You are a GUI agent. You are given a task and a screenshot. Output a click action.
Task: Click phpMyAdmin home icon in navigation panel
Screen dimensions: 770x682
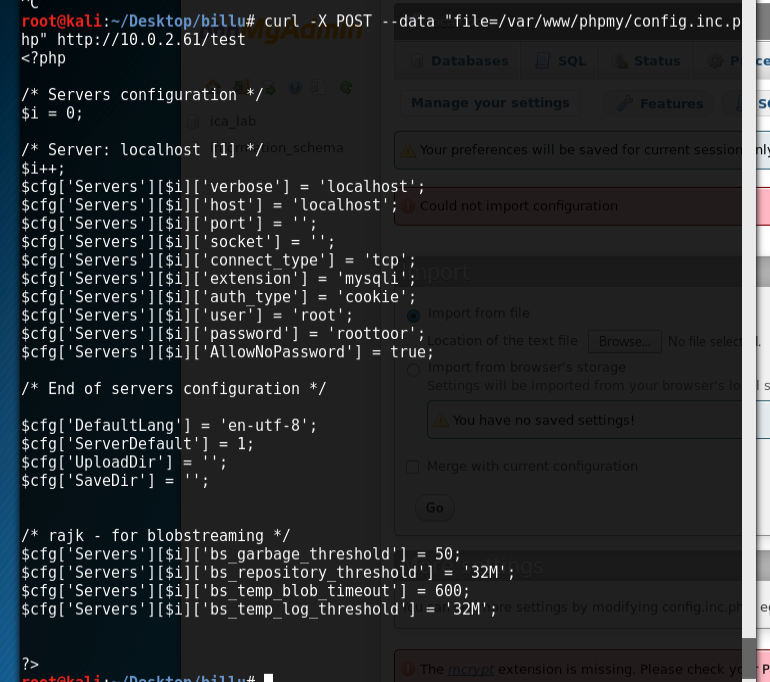tap(213, 87)
